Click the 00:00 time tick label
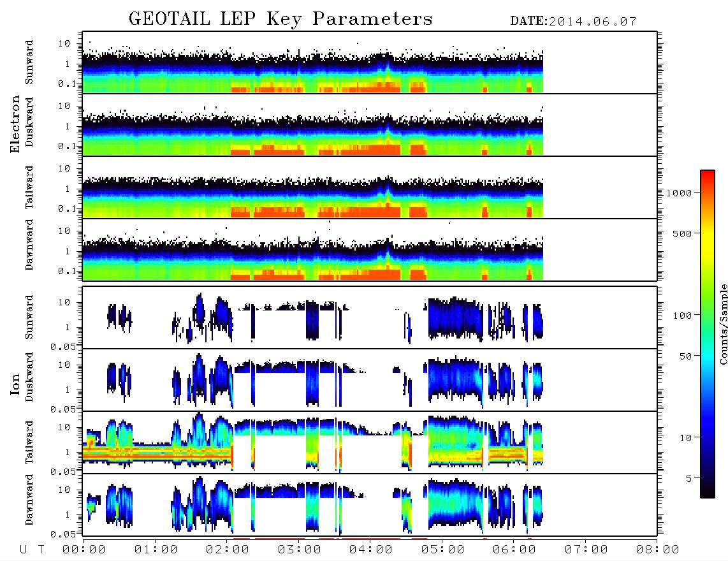Viewport: 728px width, 561px height. coord(84,550)
